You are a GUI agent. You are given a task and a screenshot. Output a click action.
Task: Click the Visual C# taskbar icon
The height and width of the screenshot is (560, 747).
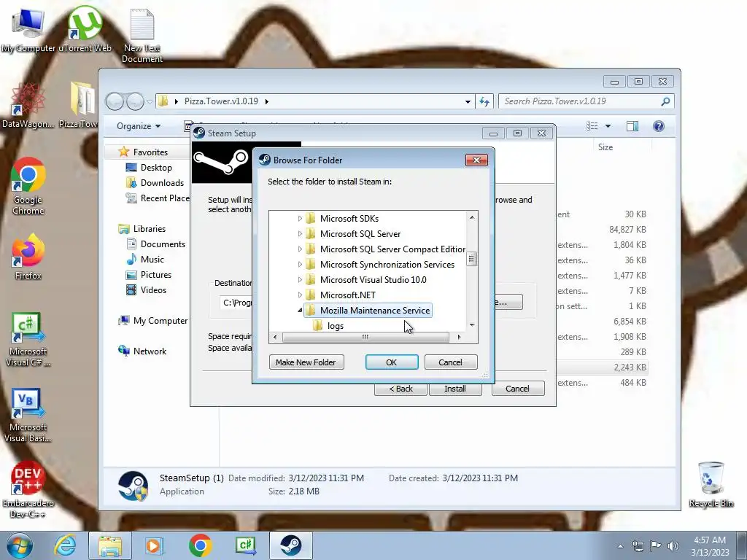(245, 545)
